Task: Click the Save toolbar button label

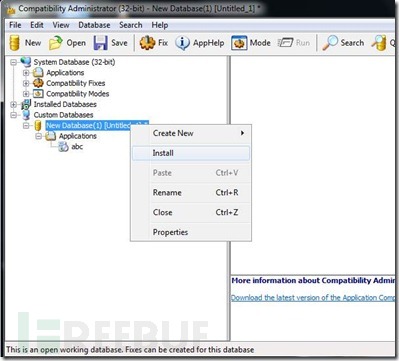Action: click(x=119, y=43)
